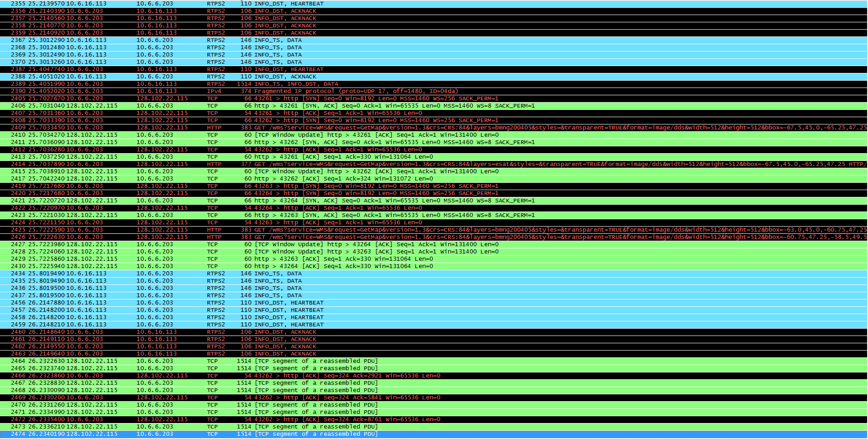The height and width of the screenshot is (439, 868).
Task: Select packet 2421 SYN, ACK row
Action: coord(434,201)
